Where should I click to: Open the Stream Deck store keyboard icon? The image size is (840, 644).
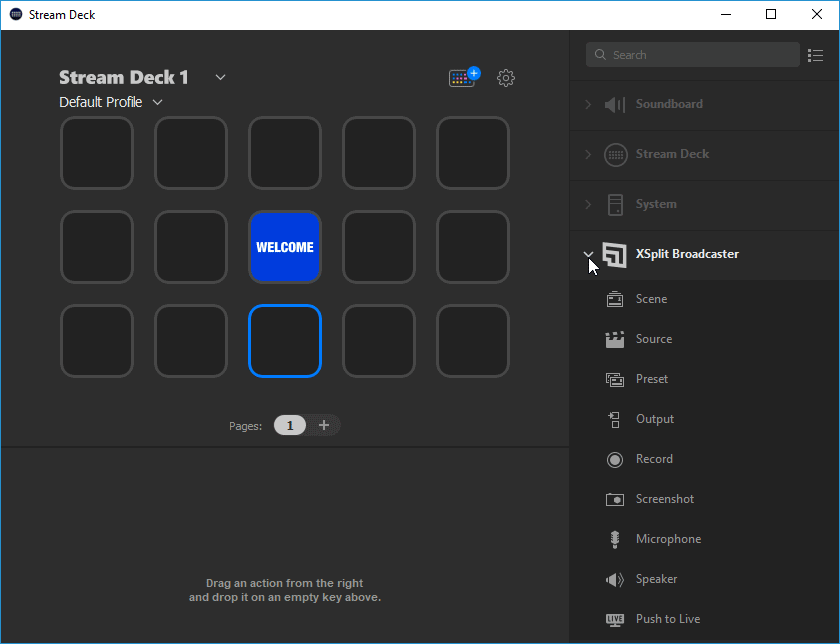click(464, 78)
